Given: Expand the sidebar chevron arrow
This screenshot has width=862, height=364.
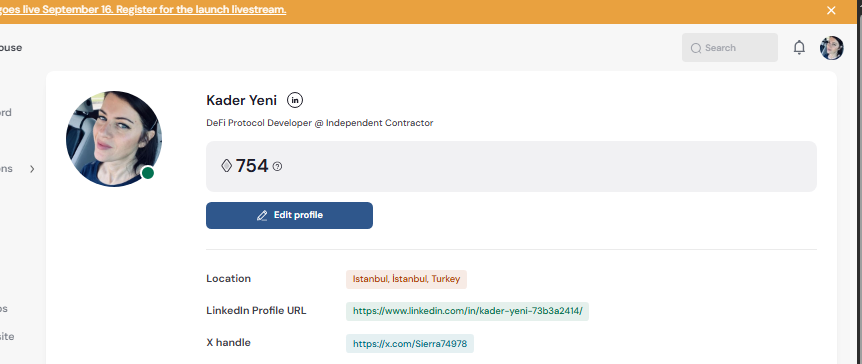Looking at the screenshot, I should tap(32, 169).
